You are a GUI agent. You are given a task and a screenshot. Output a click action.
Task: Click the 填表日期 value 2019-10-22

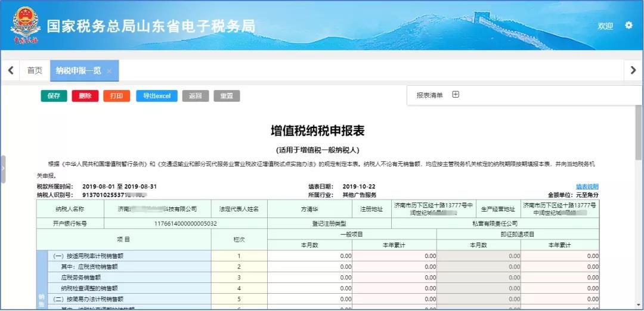click(358, 186)
